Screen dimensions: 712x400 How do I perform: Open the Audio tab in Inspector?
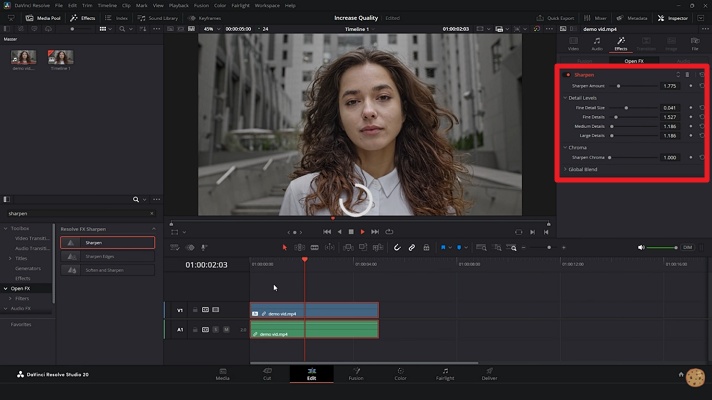coord(597,44)
